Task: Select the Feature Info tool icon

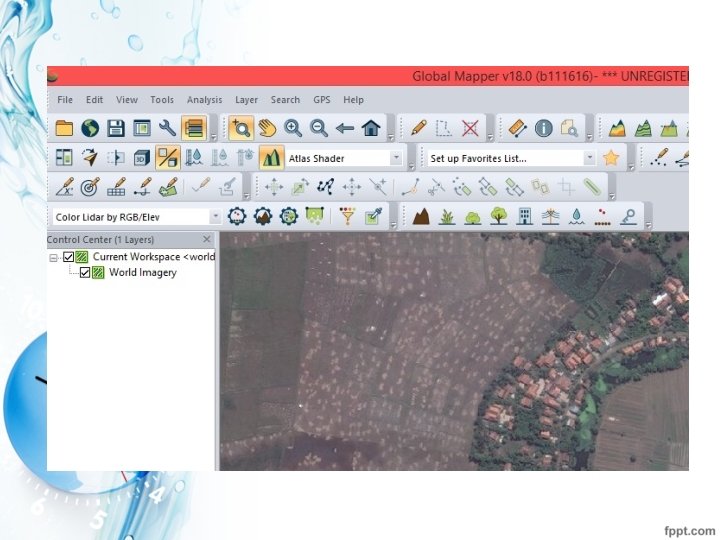Action: pyautogui.click(x=544, y=128)
